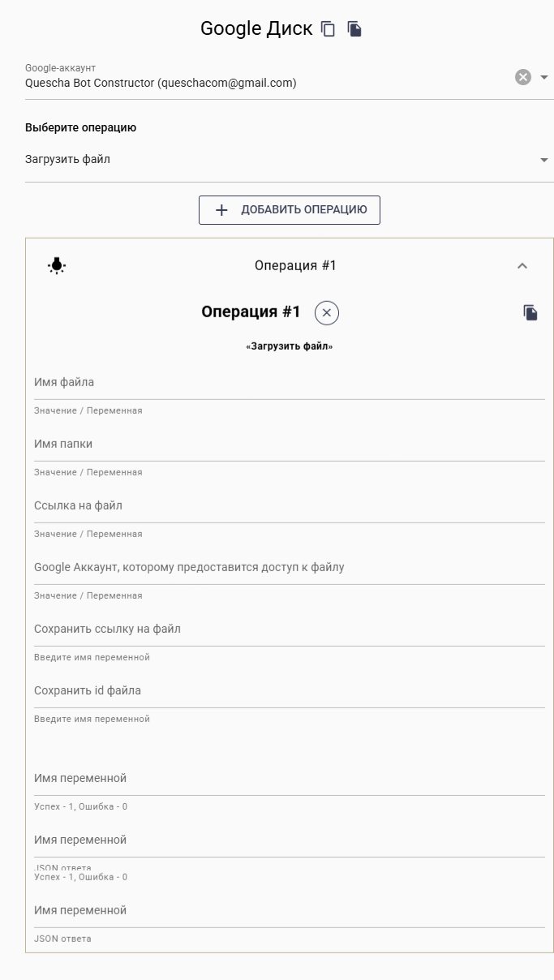Viewport: 554px width, 980px height.
Task: Click the lightbulb hint icon
Action: [57, 265]
